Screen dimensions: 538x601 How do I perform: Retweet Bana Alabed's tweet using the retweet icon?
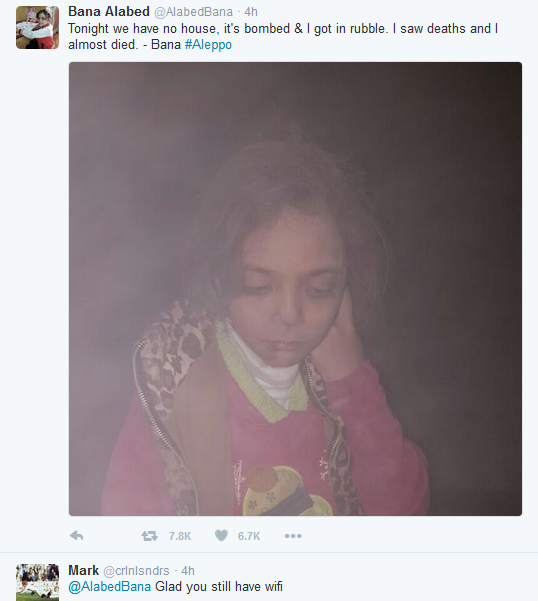click(149, 535)
